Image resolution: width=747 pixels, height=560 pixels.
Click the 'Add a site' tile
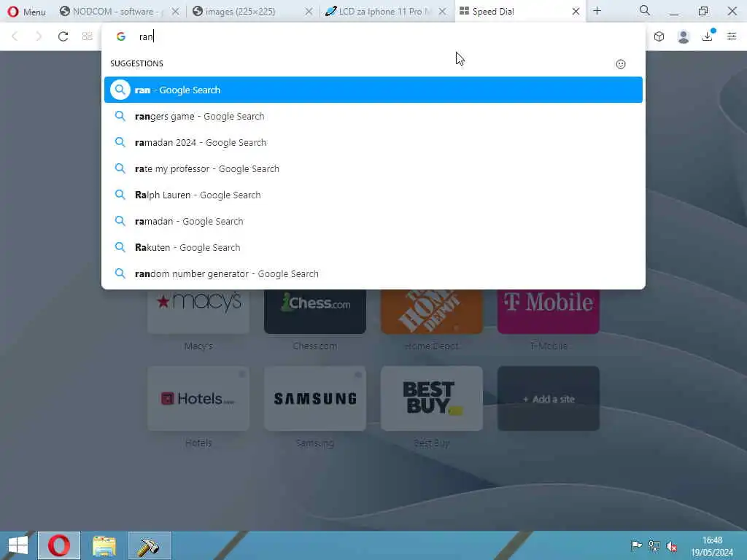[x=549, y=399]
